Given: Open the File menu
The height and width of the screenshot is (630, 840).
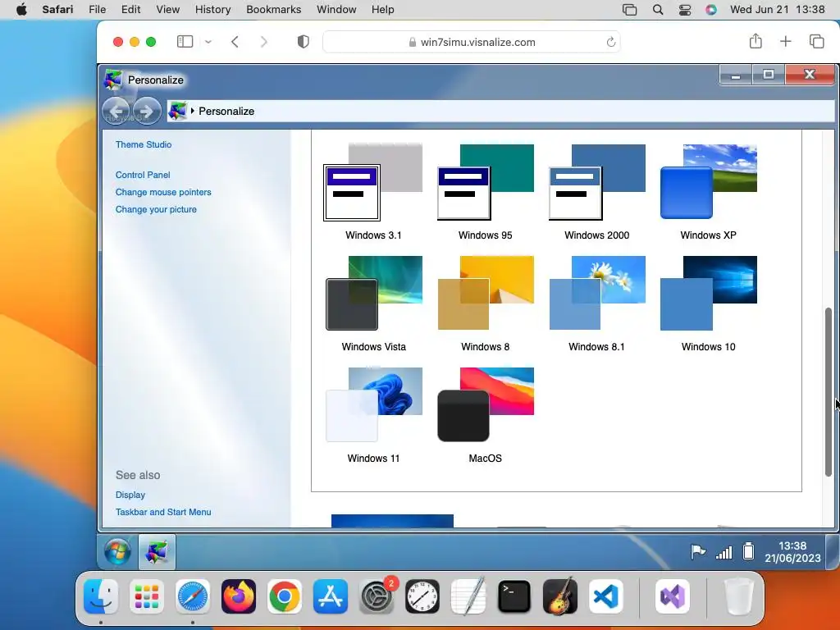Looking at the screenshot, I should [x=97, y=9].
